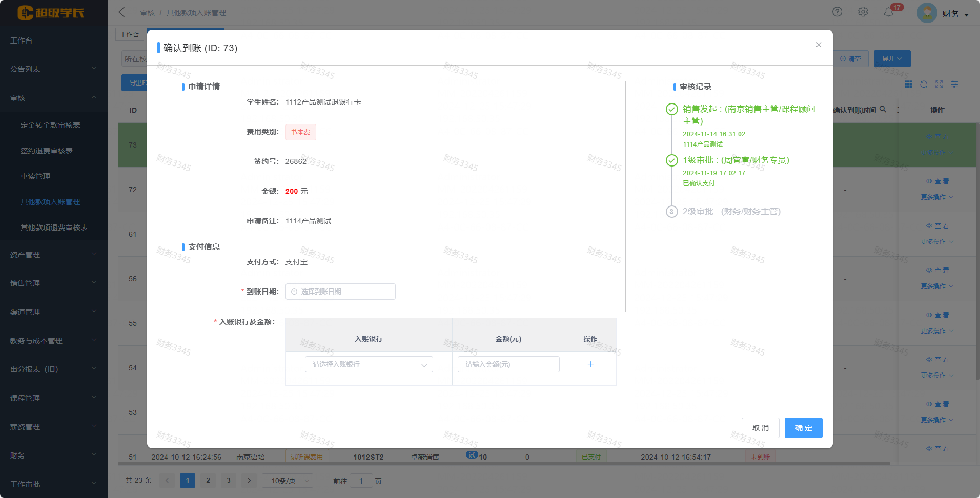Image resolution: width=980 pixels, height=498 pixels.
Task: Click the plus icon to add bank row
Action: (x=590, y=364)
